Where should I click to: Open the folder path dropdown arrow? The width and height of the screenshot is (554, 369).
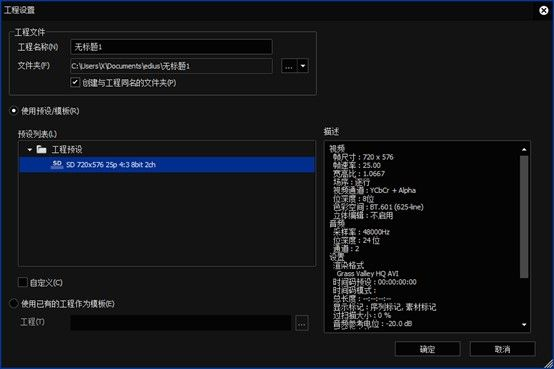click(x=303, y=66)
